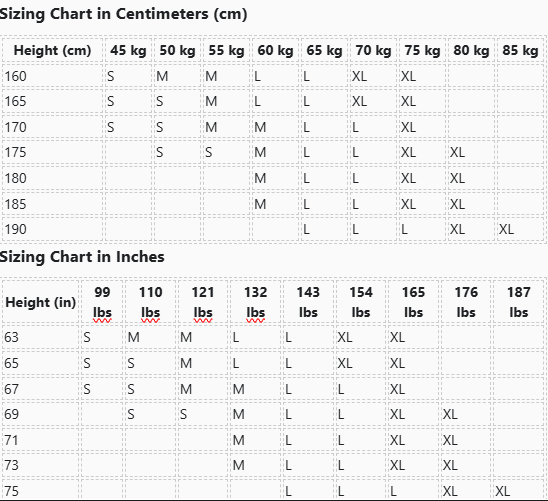Click the '175' height row cell
The image size is (548, 501).
(x=52, y=152)
